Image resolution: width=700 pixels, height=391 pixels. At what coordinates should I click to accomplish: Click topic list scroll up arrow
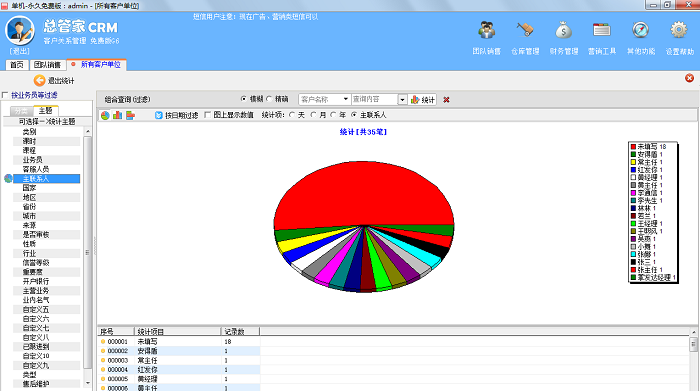coord(88,132)
